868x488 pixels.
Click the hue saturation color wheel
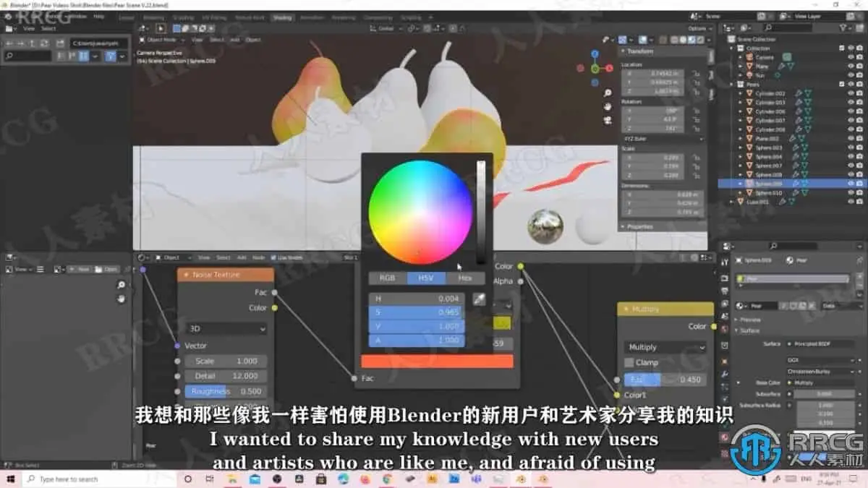[420, 212]
